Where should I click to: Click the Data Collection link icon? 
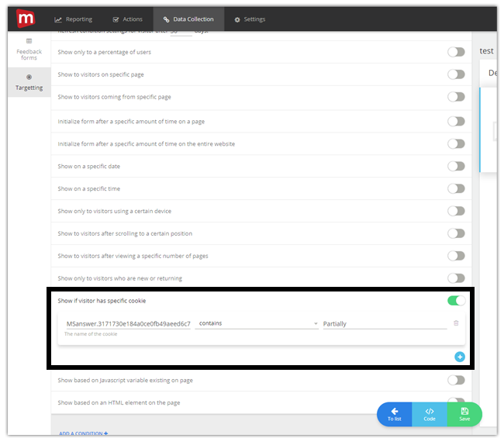coord(166,19)
